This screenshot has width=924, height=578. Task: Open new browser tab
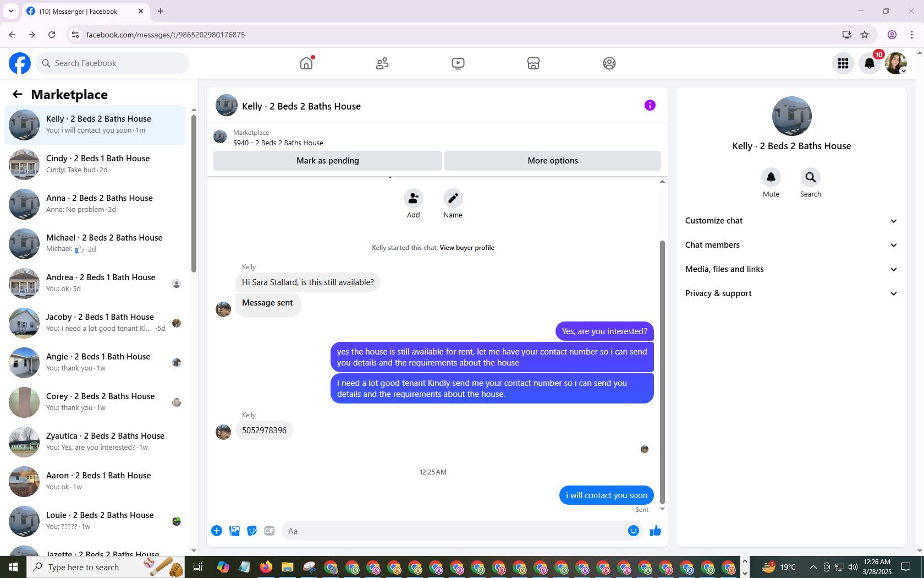pos(161,11)
